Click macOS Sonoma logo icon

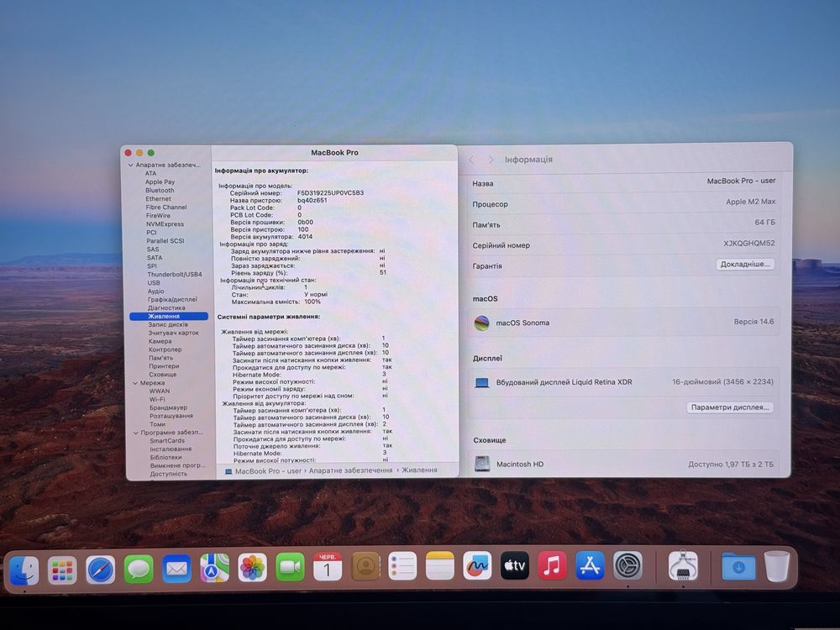(481, 323)
